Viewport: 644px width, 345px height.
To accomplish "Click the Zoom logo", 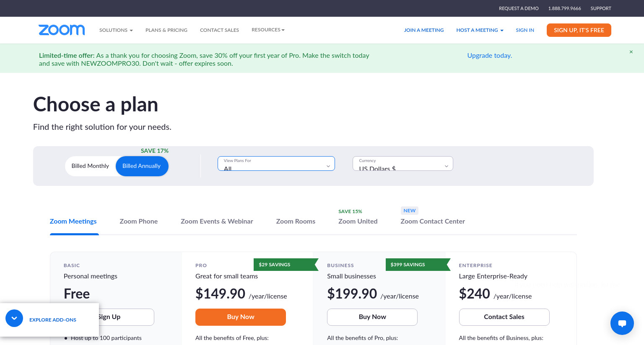I will (x=62, y=30).
